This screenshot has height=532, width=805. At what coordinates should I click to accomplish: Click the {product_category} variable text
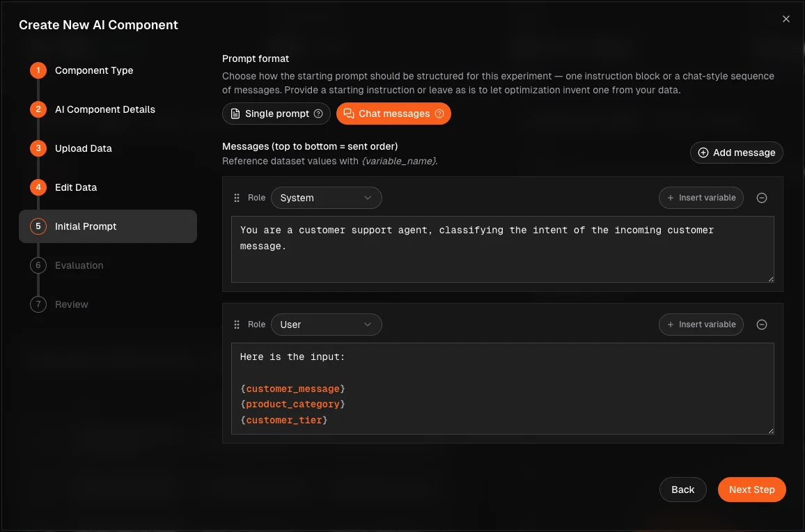292,404
